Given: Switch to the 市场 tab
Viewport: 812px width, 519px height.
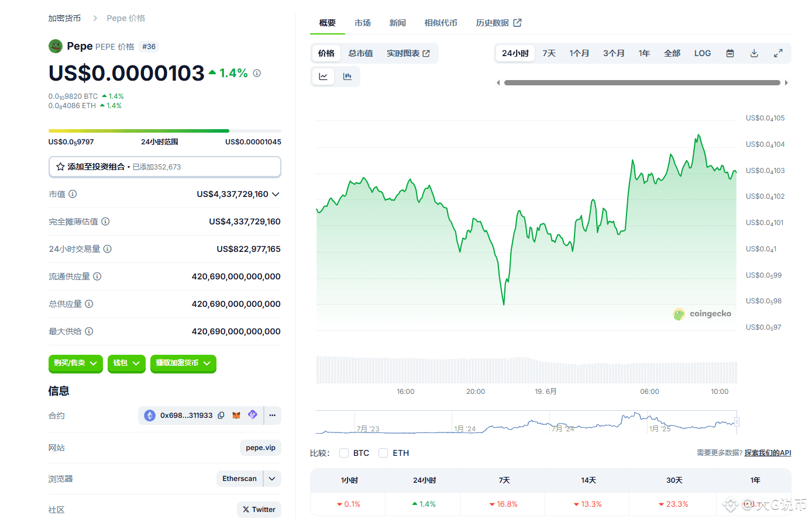Looking at the screenshot, I should (x=363, y=23).
